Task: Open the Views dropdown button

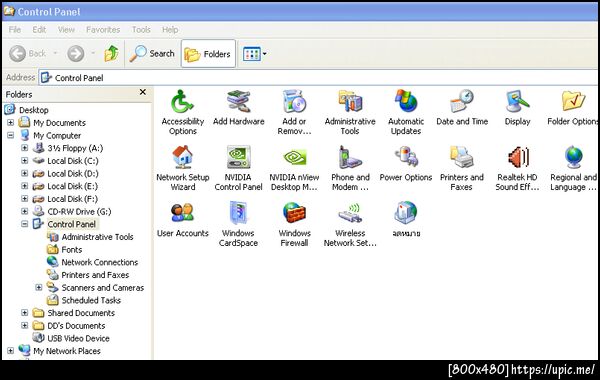Action: tap(254, 54)
